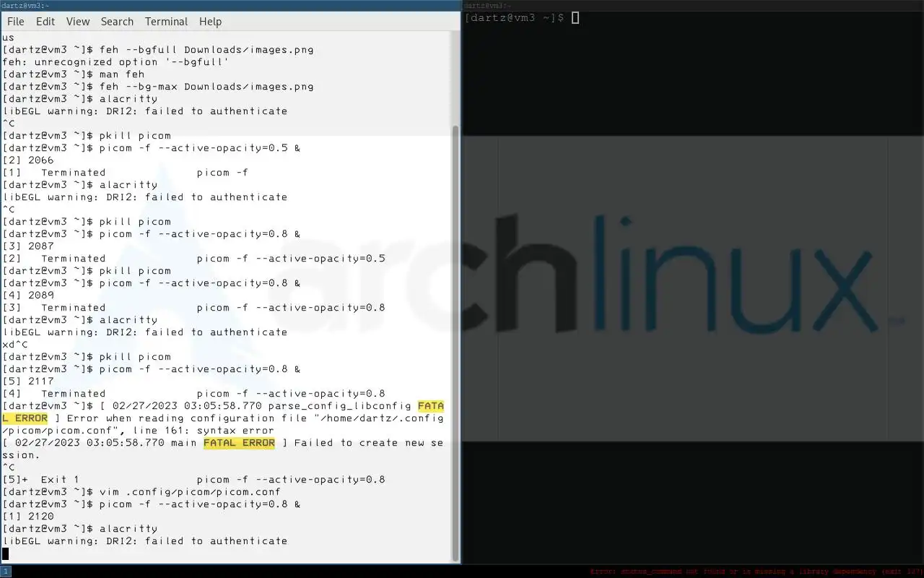Viewport: 924px width, 578px height.
Task: Click the '[2] 2066' job line
Action: 28,160
